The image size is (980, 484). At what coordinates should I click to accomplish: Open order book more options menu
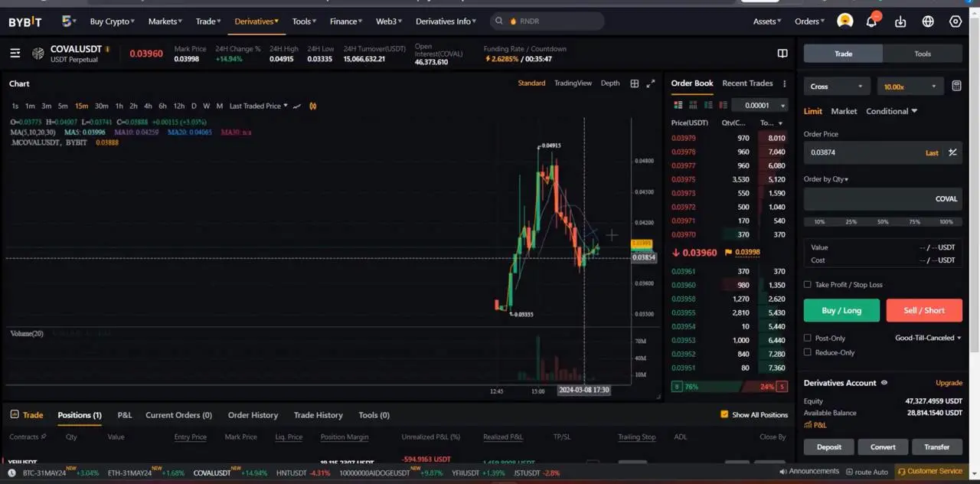(783, 83)
